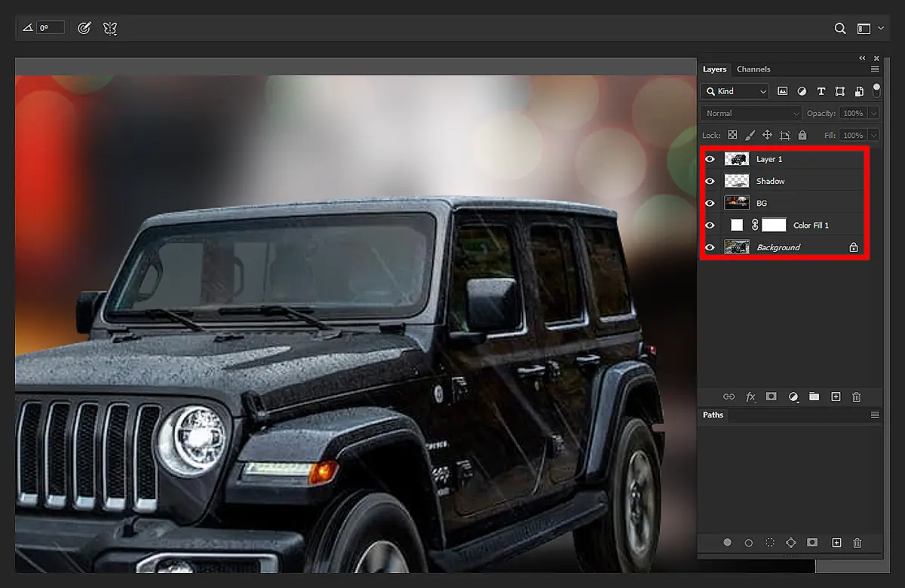This screenshot has width=905, height=588.
Task: Stroke path with brush icon
Action: pos(749,543)
